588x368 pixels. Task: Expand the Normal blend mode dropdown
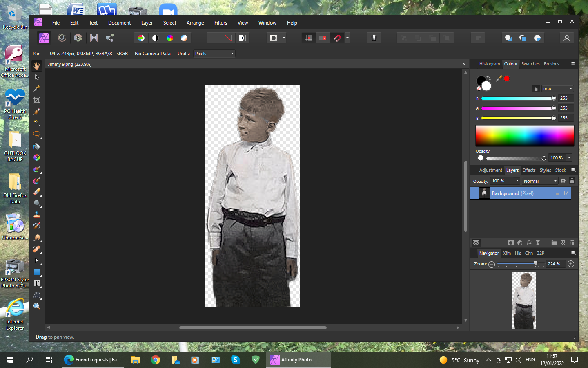540,181
